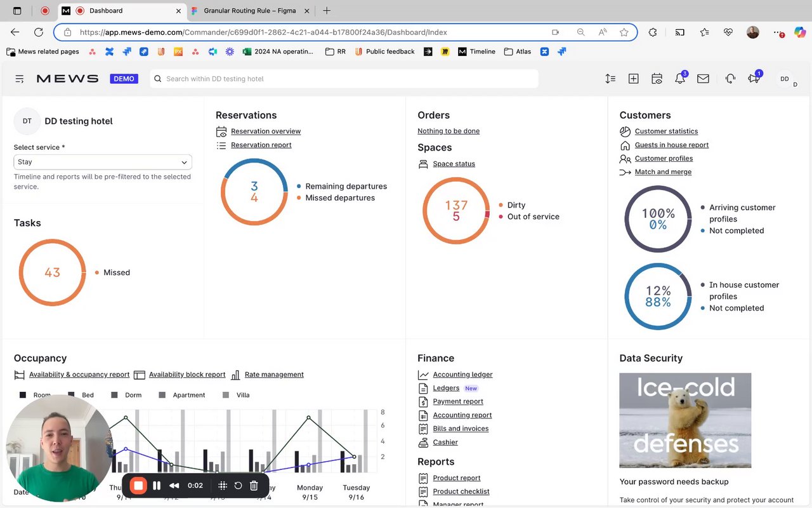Click the headset support icon
Viewport: 812px width, 508px height.
(x=730, y=79)
